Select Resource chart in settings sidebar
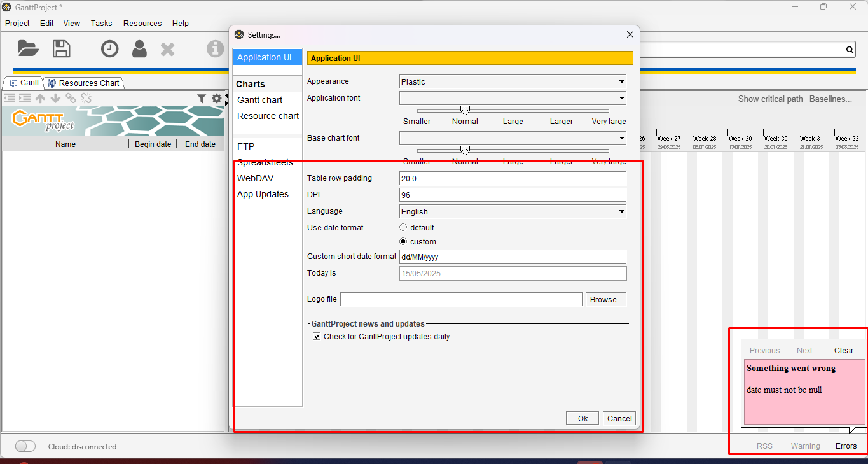The height and width of the screenshot is (464, 868). (x=268, y=116)
